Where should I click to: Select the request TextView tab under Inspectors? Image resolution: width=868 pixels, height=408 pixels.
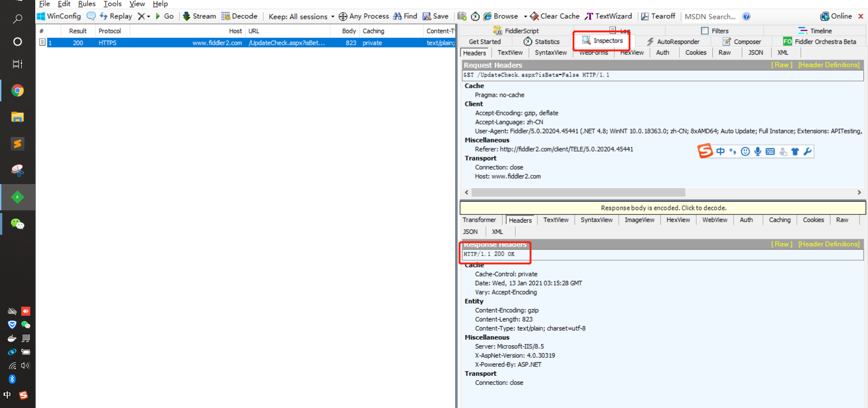tap(510, 52)
